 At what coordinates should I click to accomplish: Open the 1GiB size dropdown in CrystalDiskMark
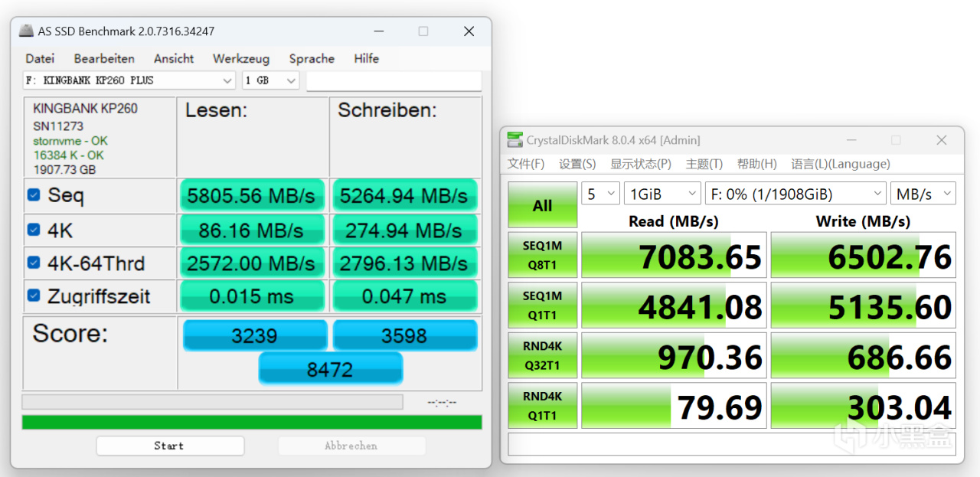662,194
